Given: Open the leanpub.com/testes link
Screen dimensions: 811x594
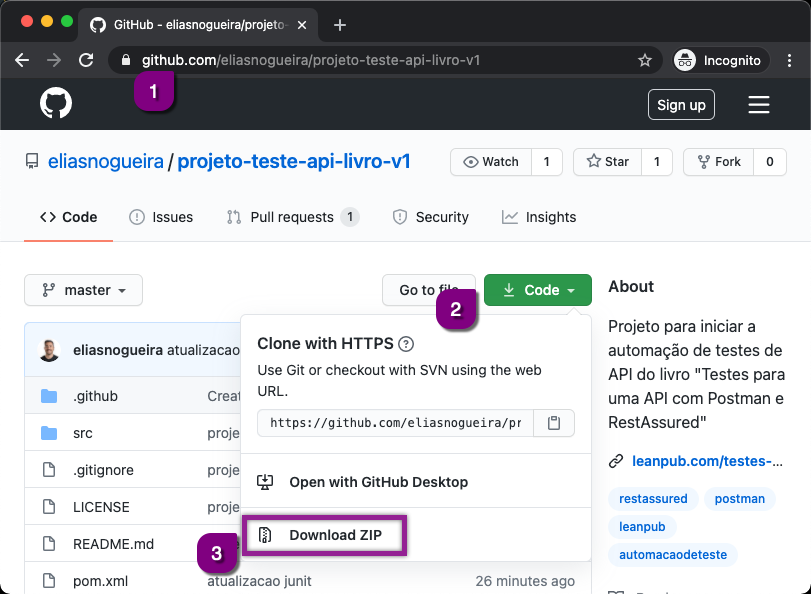Looking at the screenshot, I should pyautogui.click(x=707, y=461).
